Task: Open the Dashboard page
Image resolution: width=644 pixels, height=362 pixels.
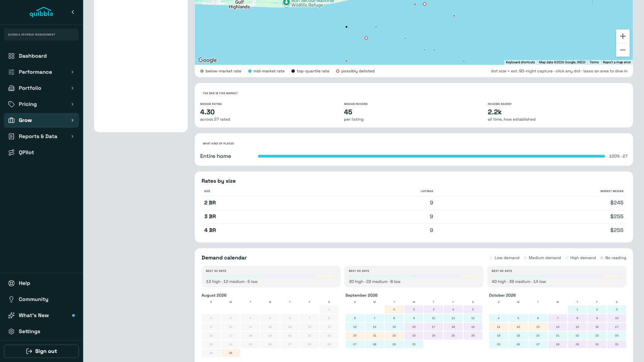Action: 41,56
